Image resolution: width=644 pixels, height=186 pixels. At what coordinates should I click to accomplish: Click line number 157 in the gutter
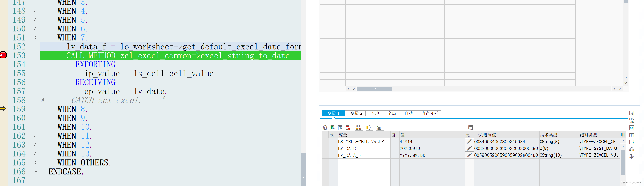point(19,91)
